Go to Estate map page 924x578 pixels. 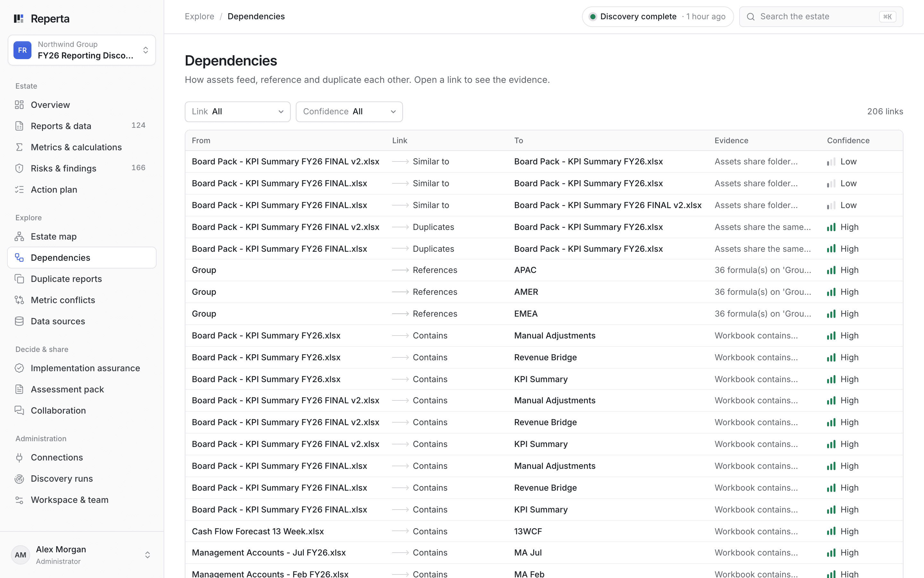(82, 236)
